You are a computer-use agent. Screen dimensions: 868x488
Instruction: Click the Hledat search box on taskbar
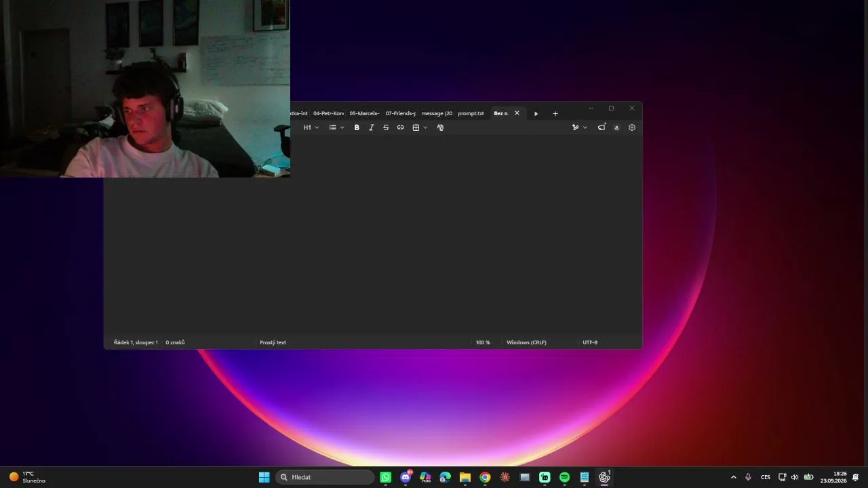coord(325,477)
